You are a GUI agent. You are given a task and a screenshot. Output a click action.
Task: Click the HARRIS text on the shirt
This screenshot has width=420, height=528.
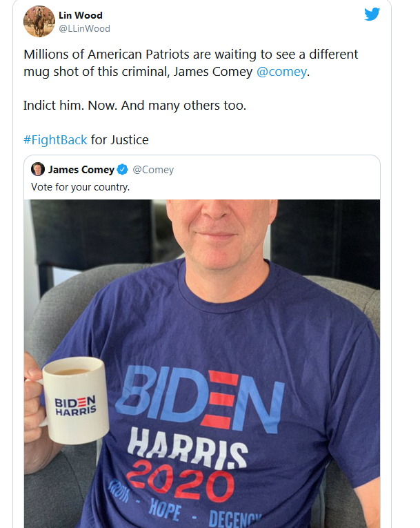click(x=188, y=448)
